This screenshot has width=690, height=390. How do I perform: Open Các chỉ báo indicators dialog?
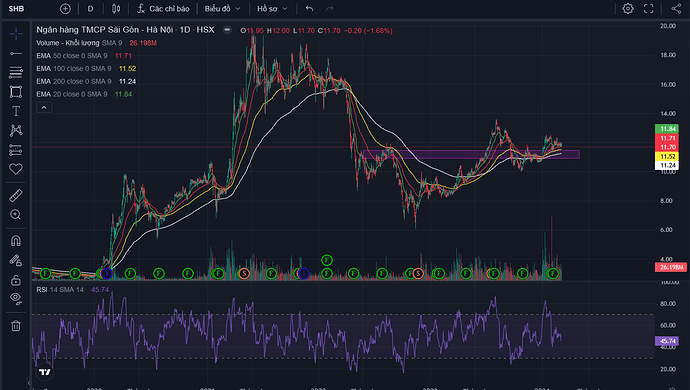[163, 8]
